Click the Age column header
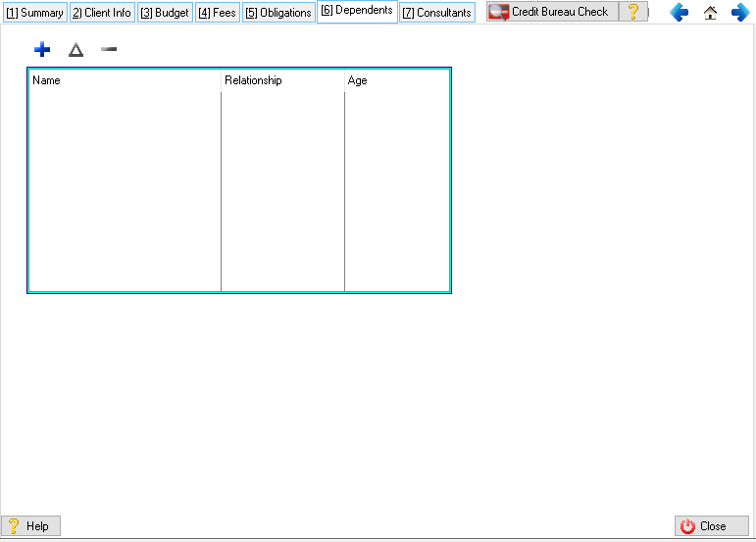Image resolution: width=756 pixels, height=542 pixels. (x=396, y=80)
